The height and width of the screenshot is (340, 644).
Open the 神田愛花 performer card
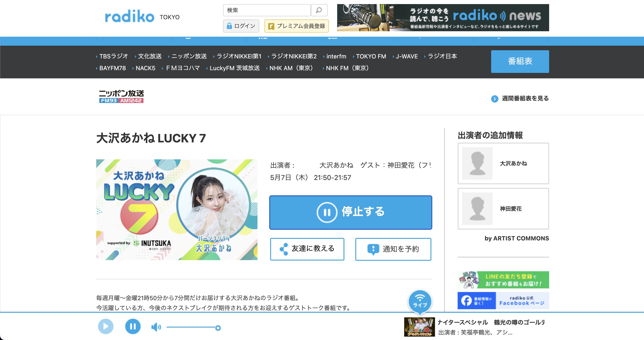[503, 209]
